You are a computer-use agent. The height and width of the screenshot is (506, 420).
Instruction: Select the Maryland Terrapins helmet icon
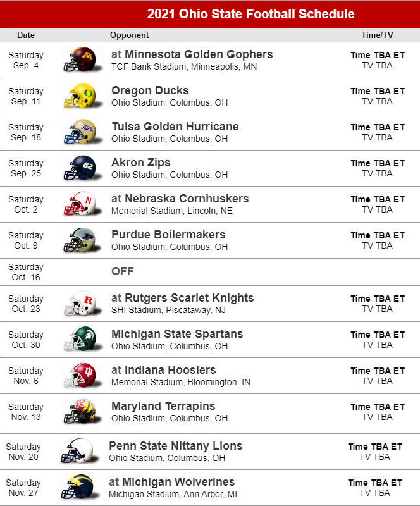point(83,412)
